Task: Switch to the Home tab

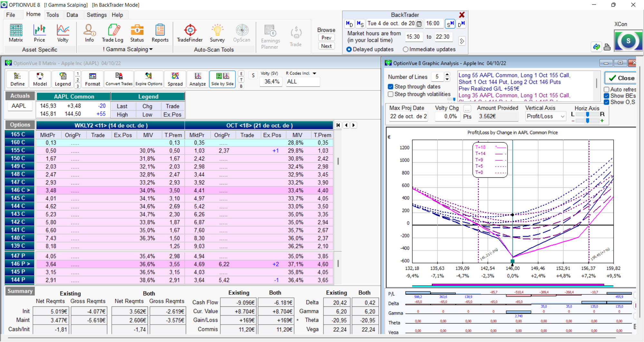Action: pyautogui.click(x=33, y=14)
